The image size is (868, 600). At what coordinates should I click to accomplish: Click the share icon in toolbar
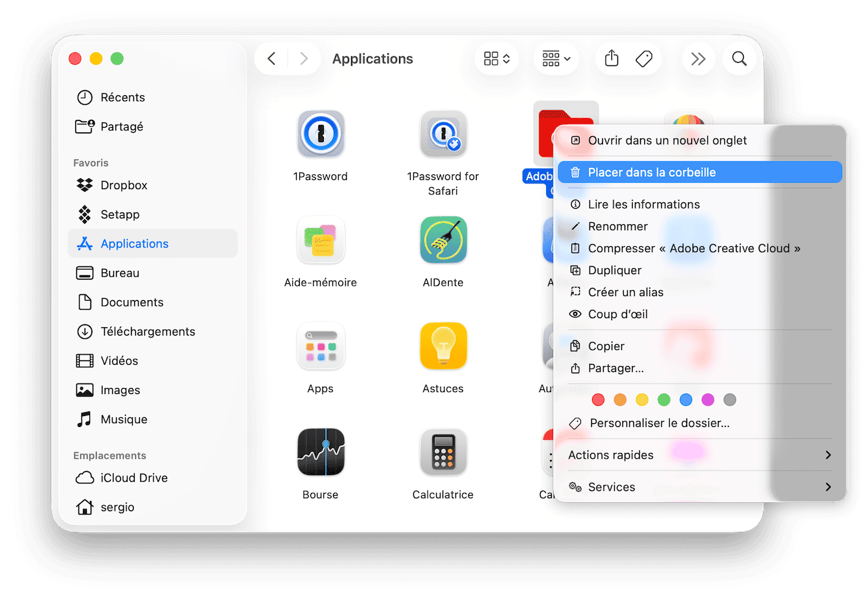611,59
